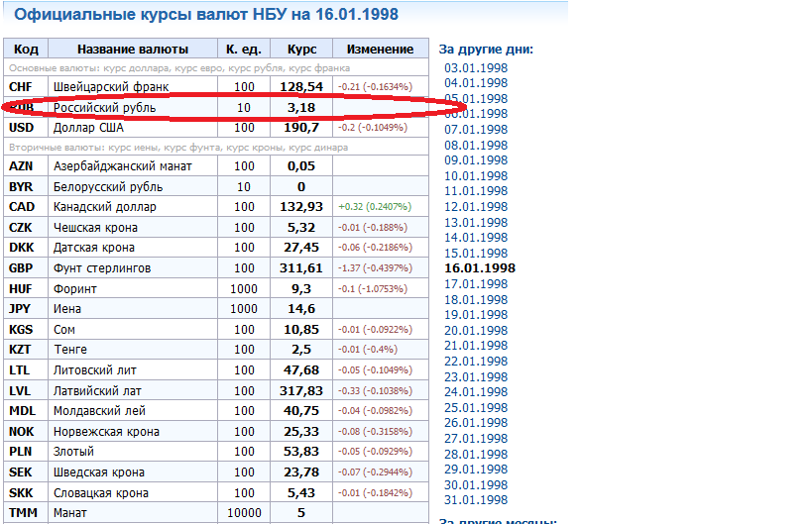This screenshot has width=812, height=524.
Task: Open rates for 04.01.1998
Action: (x=476, y=83)
